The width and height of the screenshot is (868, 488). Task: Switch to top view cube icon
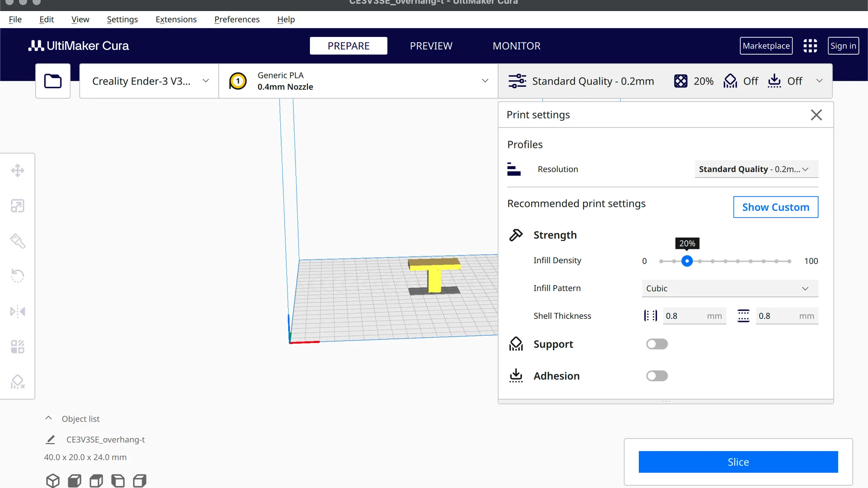click(x=96, y=481)
